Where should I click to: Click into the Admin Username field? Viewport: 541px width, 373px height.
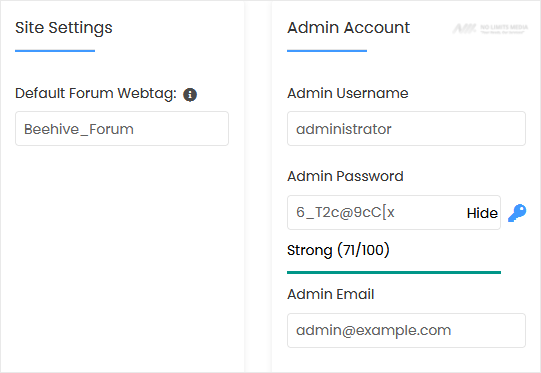click(x=406, y=129)
